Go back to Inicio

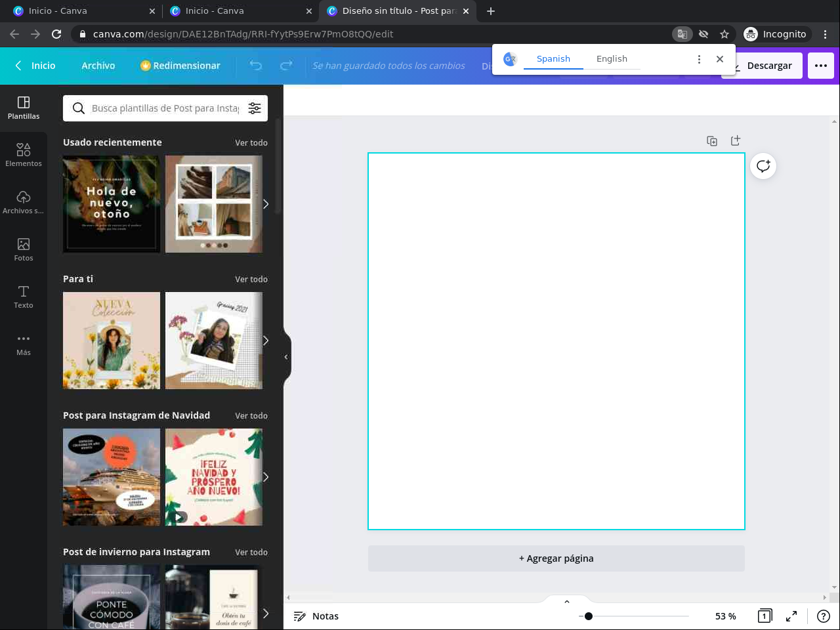point(35,66)
